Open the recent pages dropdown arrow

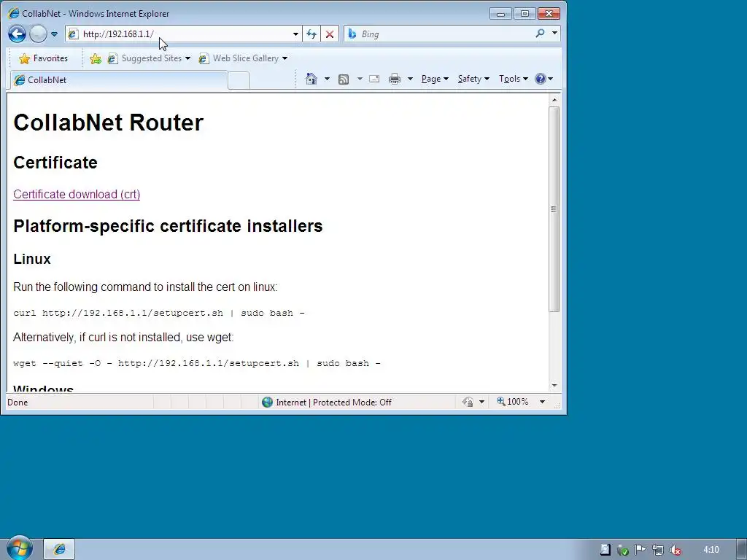[x=54, y=34]
